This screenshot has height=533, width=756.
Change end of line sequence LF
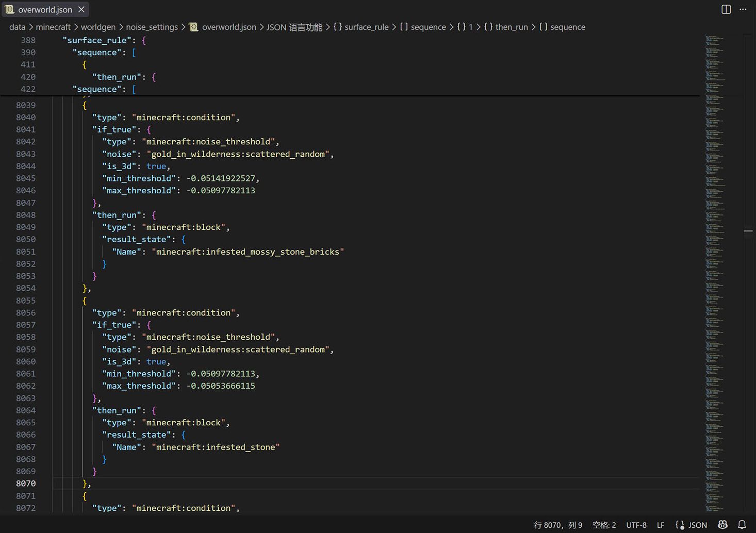pyautogui.click(x=661, y=525)
